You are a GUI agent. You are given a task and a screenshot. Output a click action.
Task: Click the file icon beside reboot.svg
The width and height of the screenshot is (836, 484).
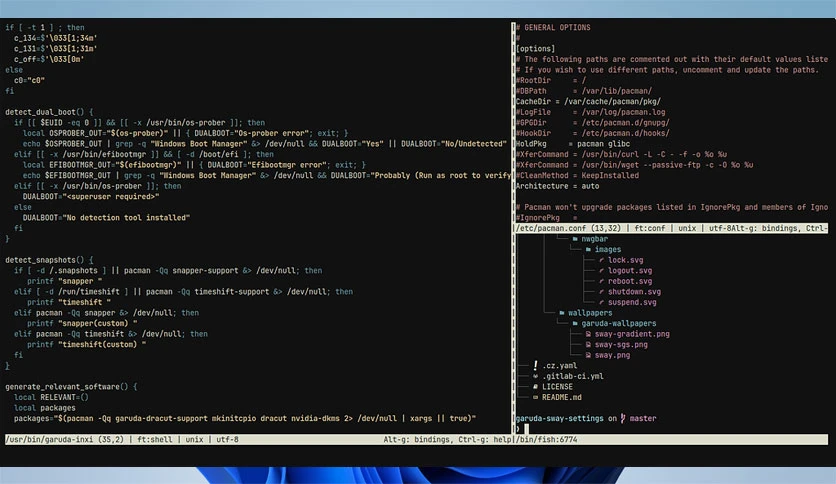601,281
